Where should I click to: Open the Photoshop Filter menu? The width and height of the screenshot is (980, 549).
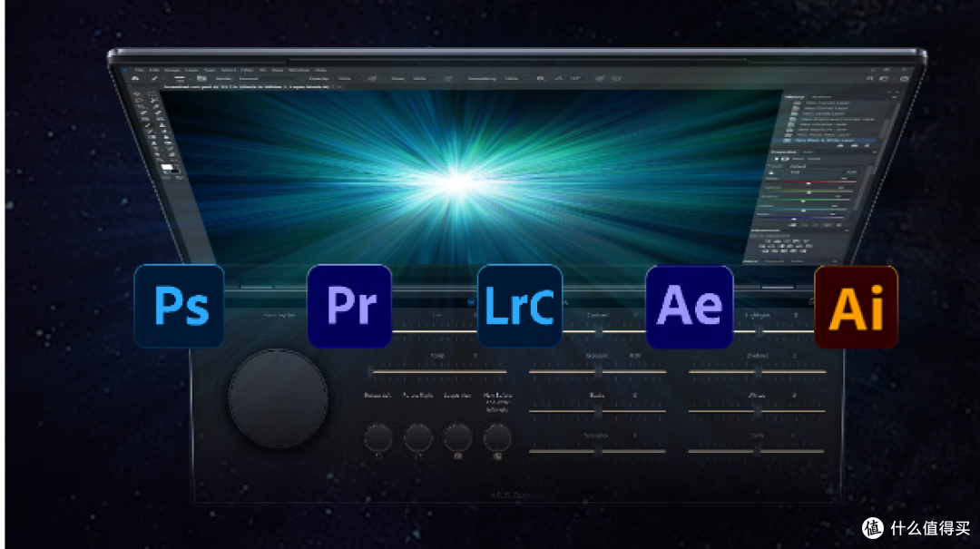[247, 70]
